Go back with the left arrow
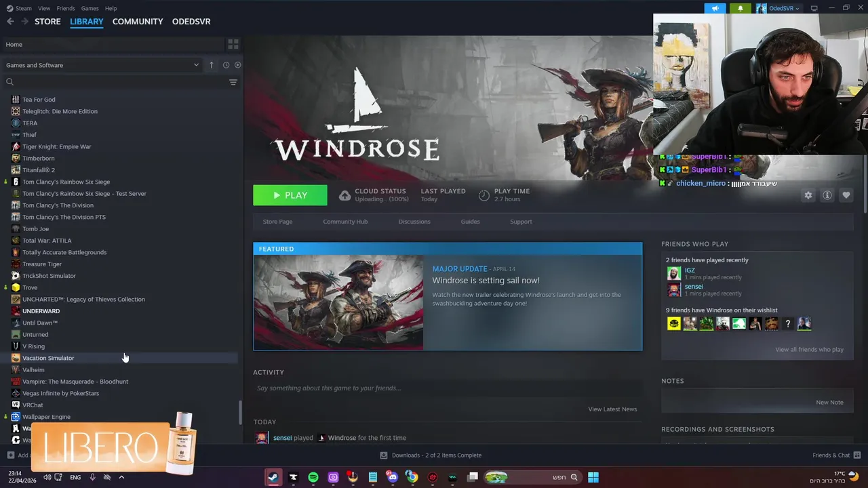868x488 pixels. (10, 22)
